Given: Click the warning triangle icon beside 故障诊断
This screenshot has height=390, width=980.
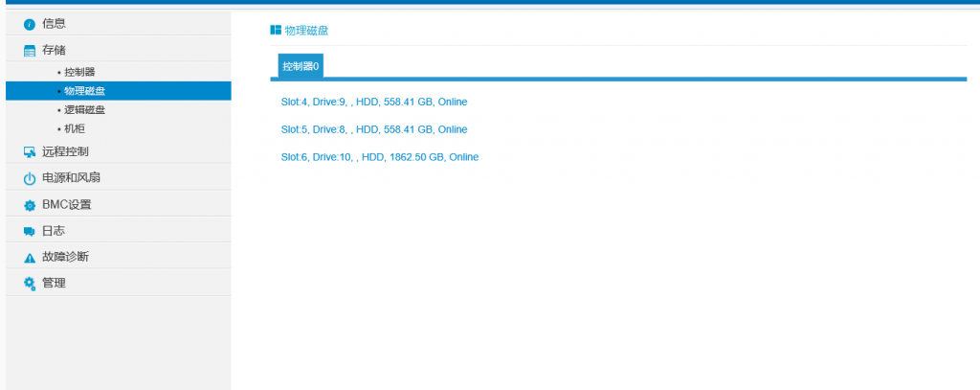Looking at the screenshot, I should pyautogui.click(x=29, y=258).
